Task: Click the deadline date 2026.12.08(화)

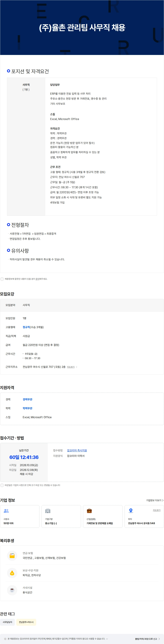Action: pyautogui.click(x=29, y=470)
